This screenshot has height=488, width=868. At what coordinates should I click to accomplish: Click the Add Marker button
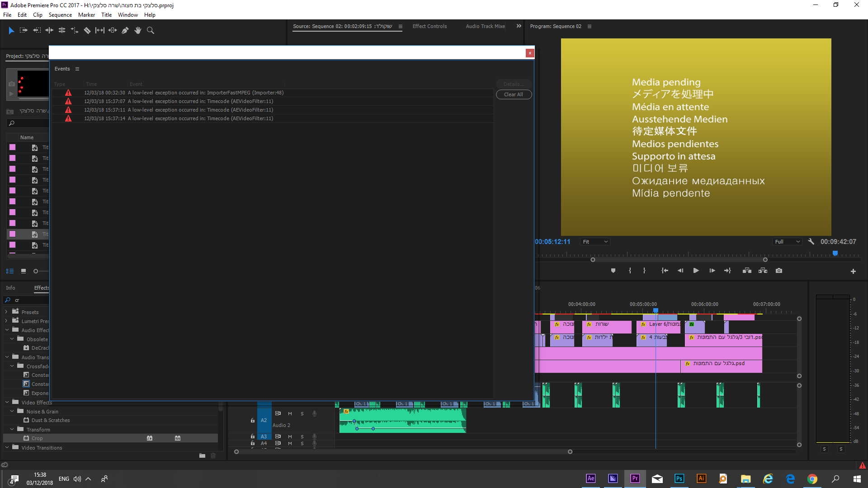[x=613, y=271]
